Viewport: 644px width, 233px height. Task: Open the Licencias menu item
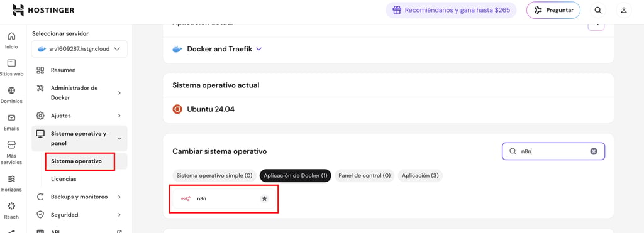point(64,179)
